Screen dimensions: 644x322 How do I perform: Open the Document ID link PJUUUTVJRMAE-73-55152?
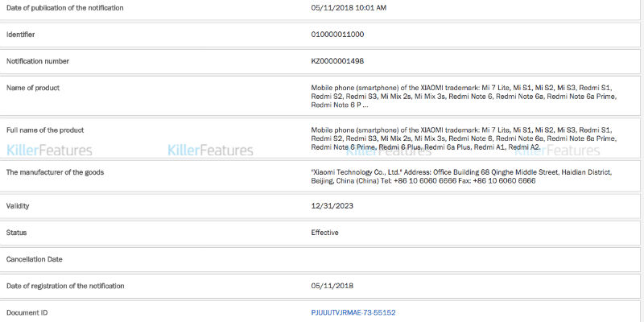point(353,313)
